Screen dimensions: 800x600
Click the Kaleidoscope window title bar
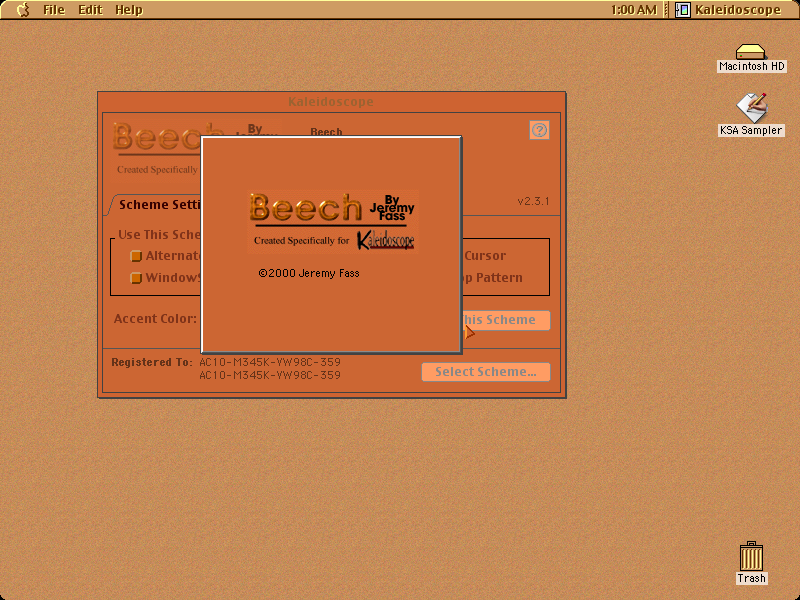point(332,102)
